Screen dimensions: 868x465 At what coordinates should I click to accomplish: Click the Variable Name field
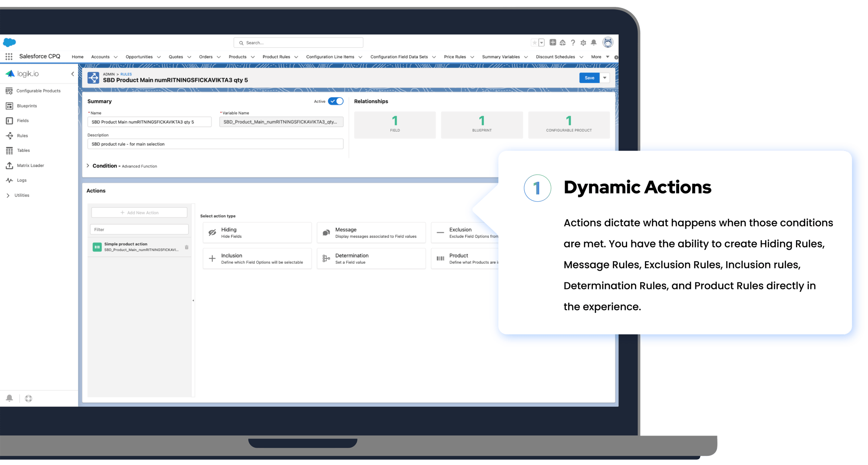click(281, 122)
